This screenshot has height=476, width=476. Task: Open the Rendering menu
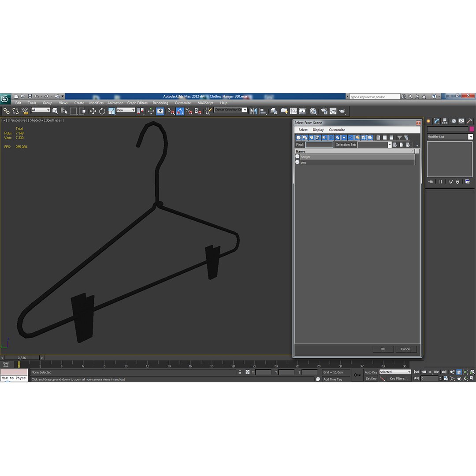coord(160,103)
